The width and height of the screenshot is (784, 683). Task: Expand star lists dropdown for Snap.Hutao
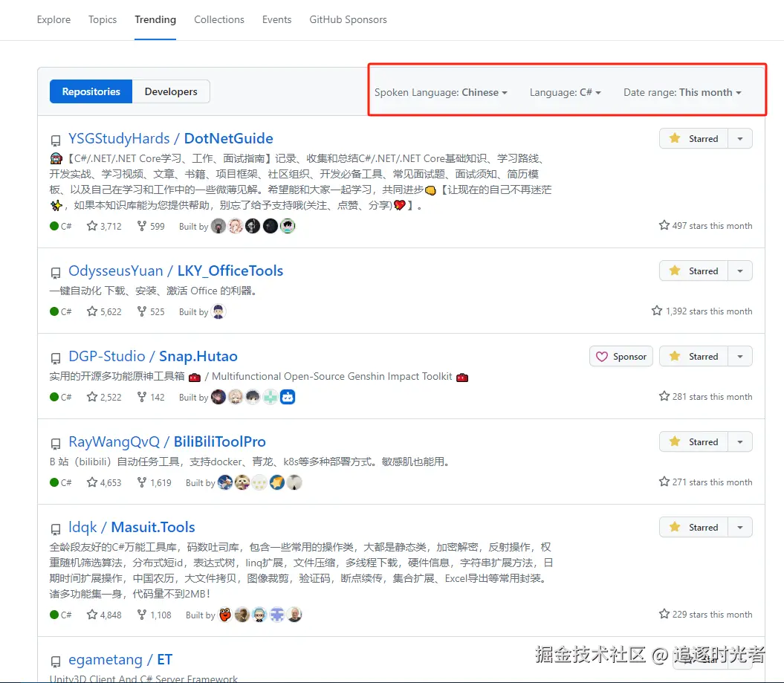(740, 357)
